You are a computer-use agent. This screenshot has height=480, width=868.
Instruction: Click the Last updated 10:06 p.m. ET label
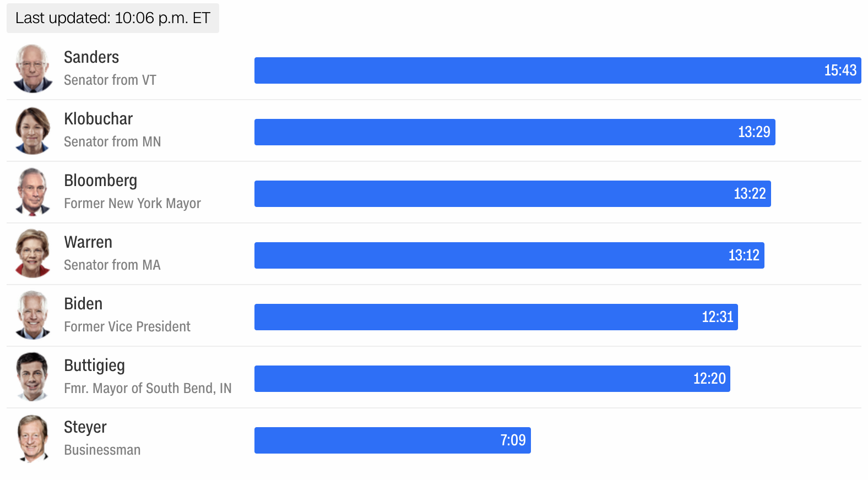pos(113,18)
